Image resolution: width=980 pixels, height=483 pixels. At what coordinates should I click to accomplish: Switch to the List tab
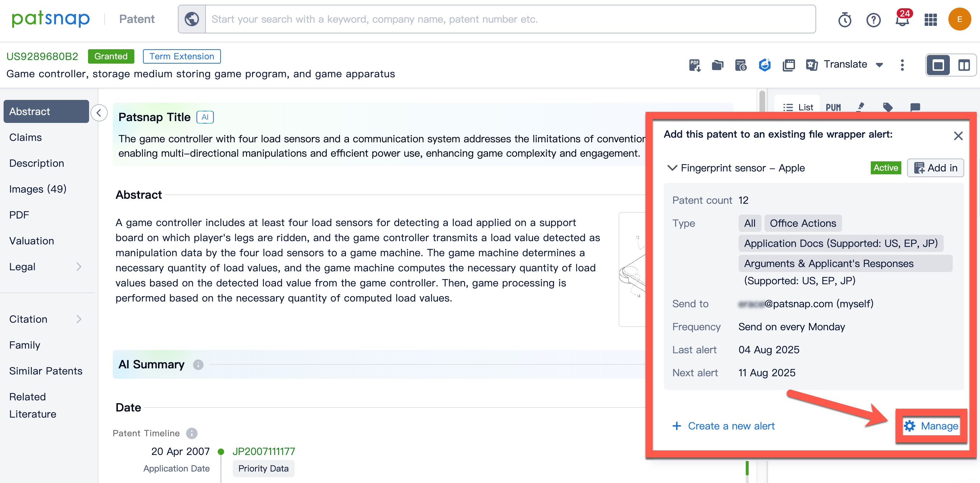pyautogui.click(x=798, y=107)
